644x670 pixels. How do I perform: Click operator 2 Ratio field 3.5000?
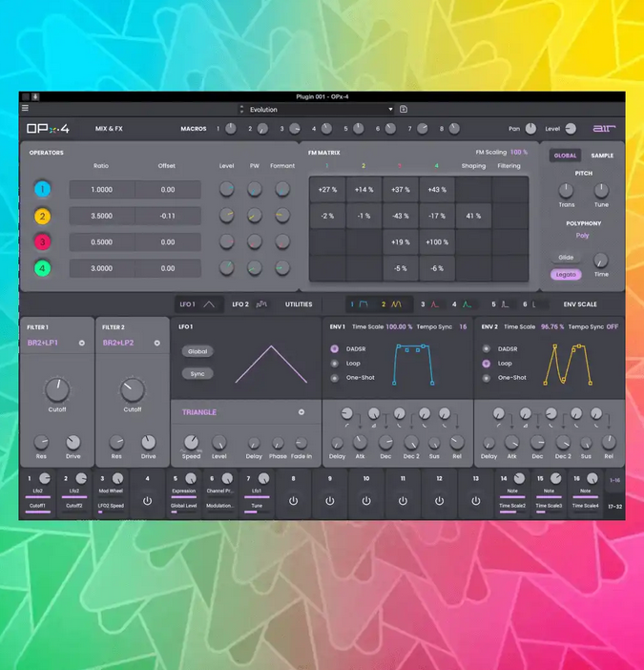[102, 216]
